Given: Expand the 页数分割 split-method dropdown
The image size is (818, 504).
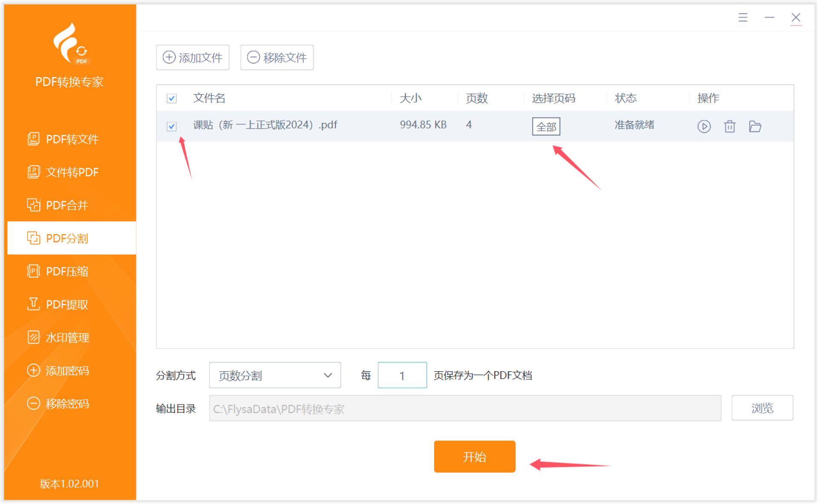Looking at the screenshot, I should pos(275,375).
